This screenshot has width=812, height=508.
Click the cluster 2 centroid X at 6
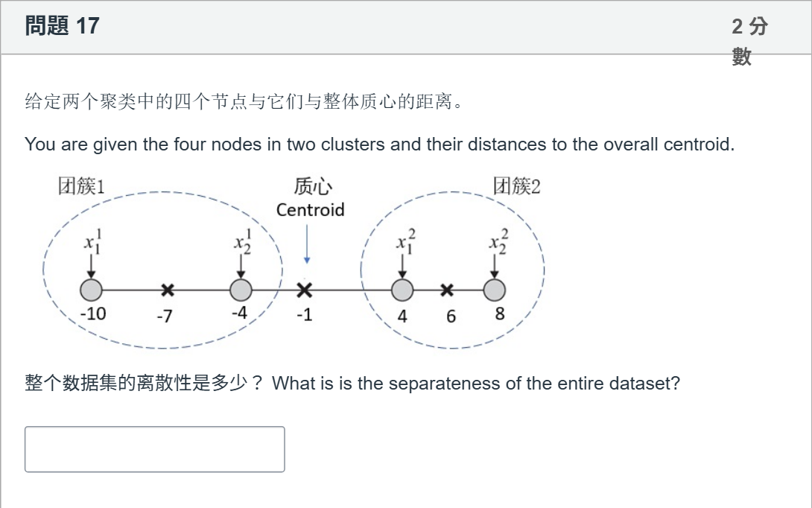(447, 290)
